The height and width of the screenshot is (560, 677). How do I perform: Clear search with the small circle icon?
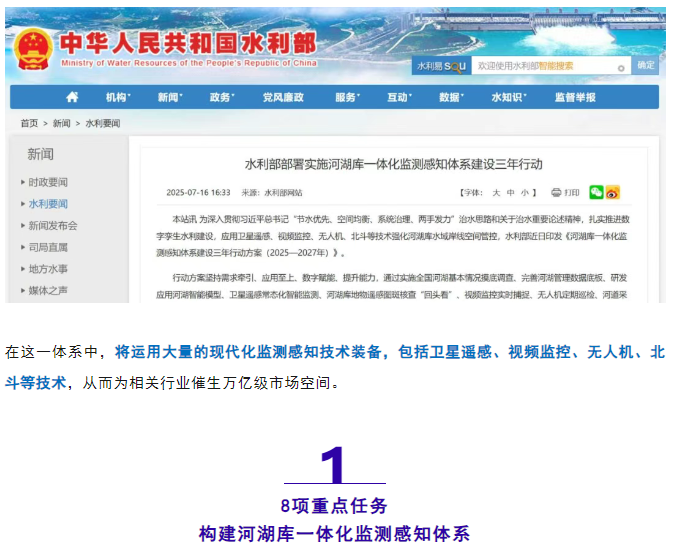(x=621, y=67)
